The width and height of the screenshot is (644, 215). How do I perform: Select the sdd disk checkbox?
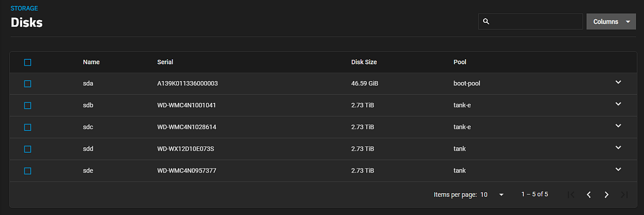28,149
